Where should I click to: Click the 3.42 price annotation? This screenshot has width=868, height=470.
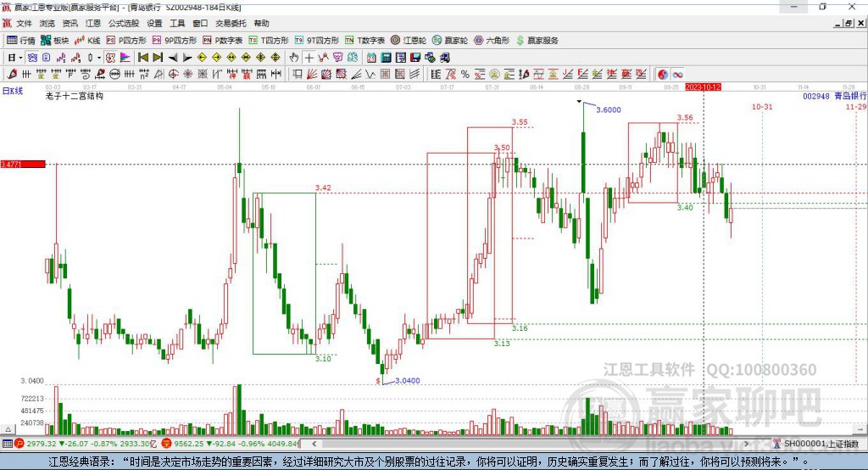point(323,187)
